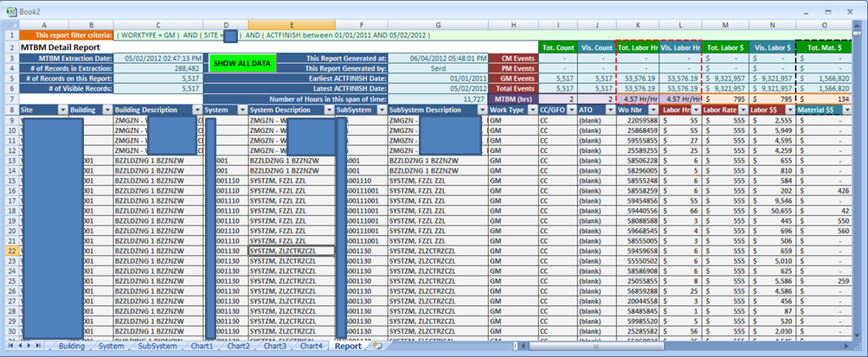Click the report filter criteria formula text
The image size is (868, 357).
273,35
